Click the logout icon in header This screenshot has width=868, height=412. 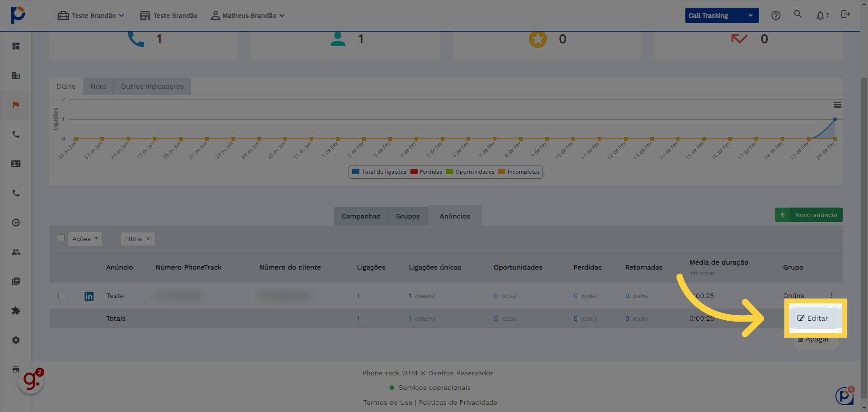[x=845, y=14]
